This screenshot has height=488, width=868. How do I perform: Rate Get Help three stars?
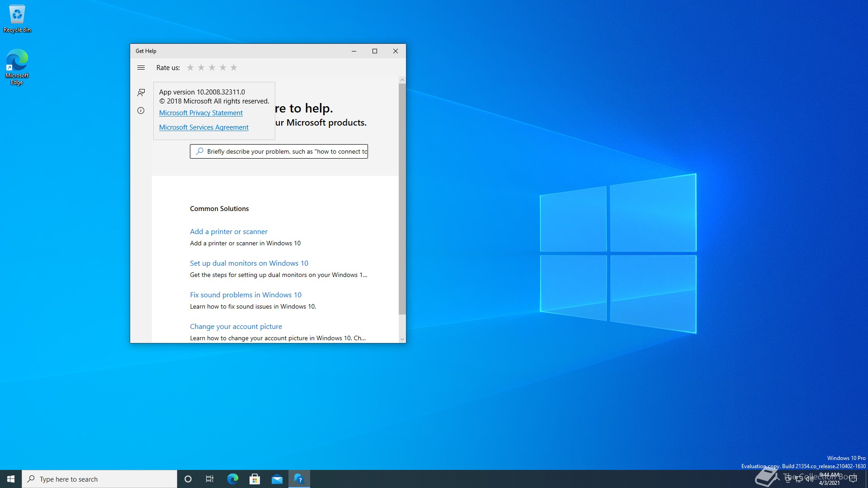pyautogui.click(x=212, y=67)
